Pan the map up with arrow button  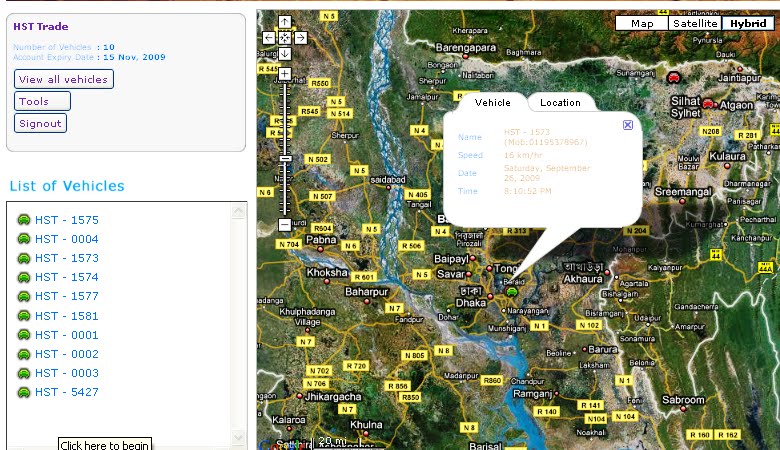[x=285, y=22]
